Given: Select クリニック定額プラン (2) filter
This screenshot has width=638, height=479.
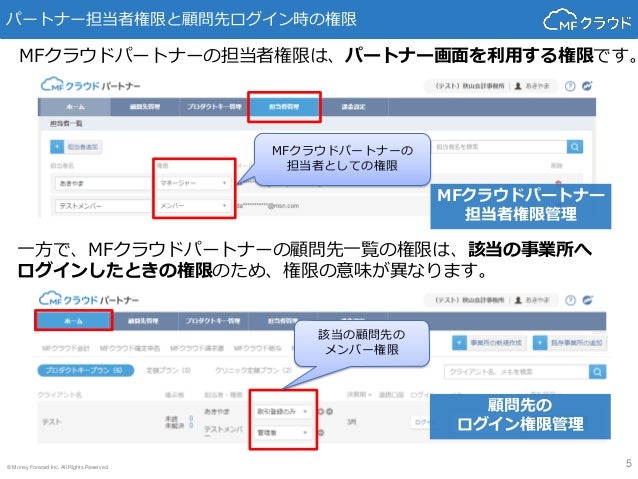Looking at the screenshot, I should pos(253,370).
